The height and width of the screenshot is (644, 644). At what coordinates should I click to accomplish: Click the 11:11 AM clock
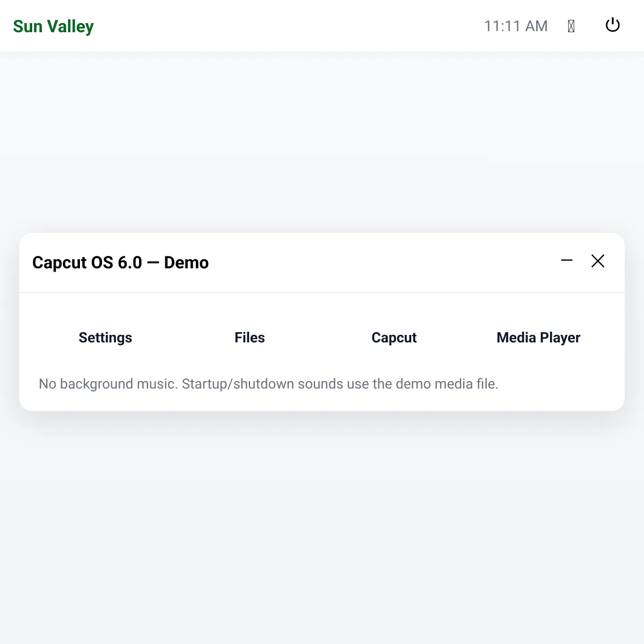[516, 26]
